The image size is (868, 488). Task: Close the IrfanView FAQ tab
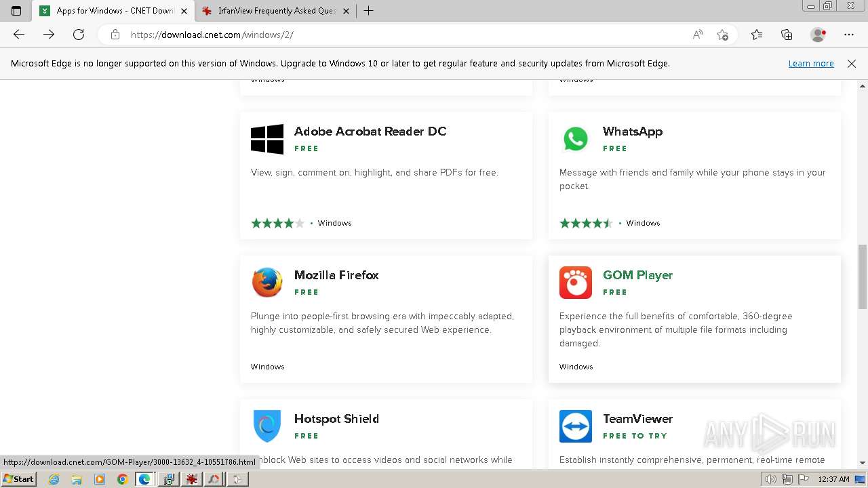tap(346, 11)
